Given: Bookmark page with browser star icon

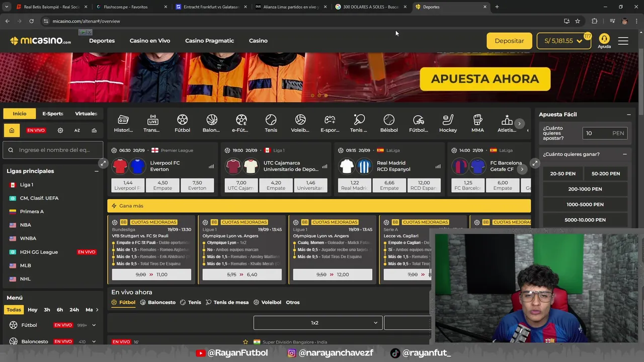Looking at the screenshot, I should [578, 21].
